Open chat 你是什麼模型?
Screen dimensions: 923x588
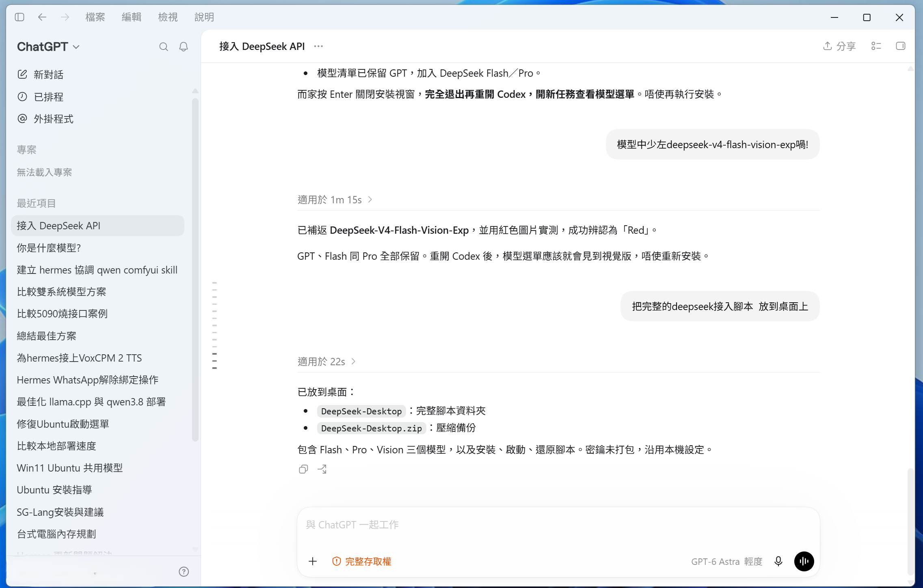tap(97, 248)
